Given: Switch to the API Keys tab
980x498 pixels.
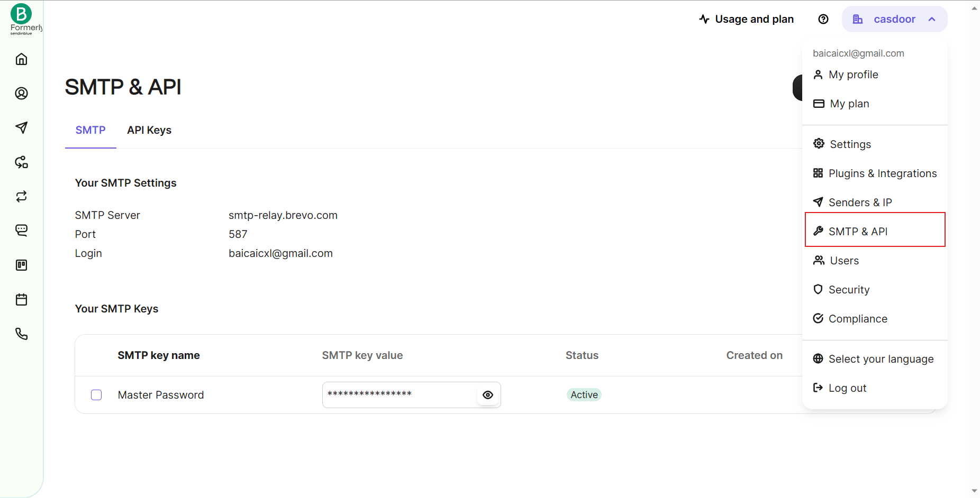Looking at the screenshot, I should 149,130.
